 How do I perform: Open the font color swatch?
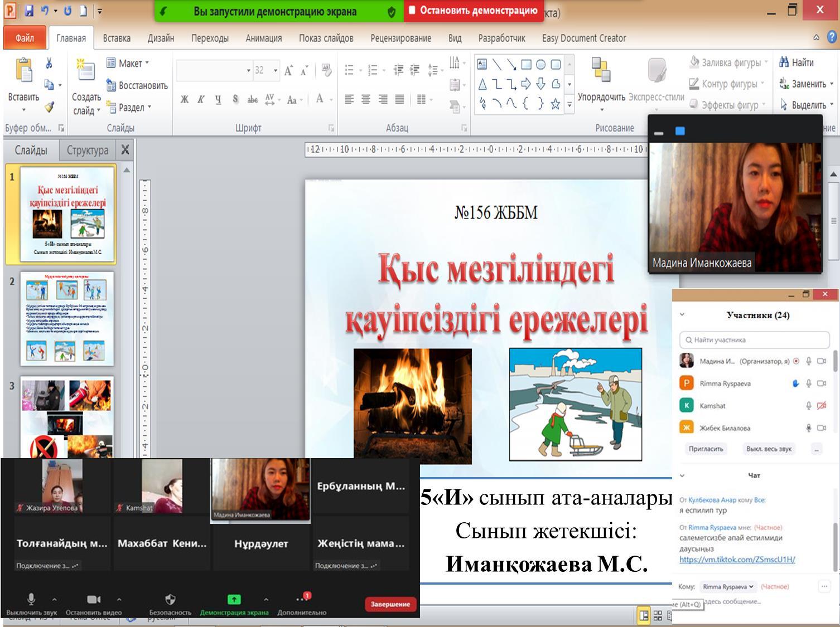320,99
